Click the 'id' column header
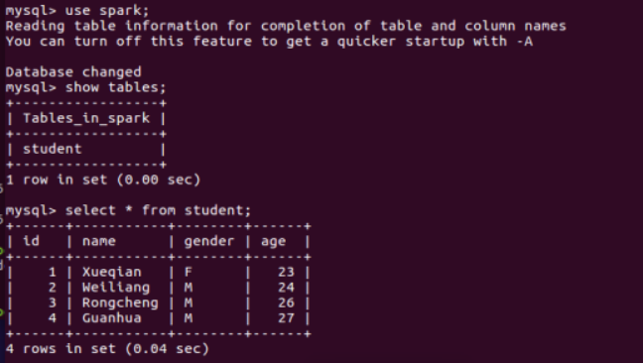The height and width of the screenshot is (364, 643). tap(32, 241)
